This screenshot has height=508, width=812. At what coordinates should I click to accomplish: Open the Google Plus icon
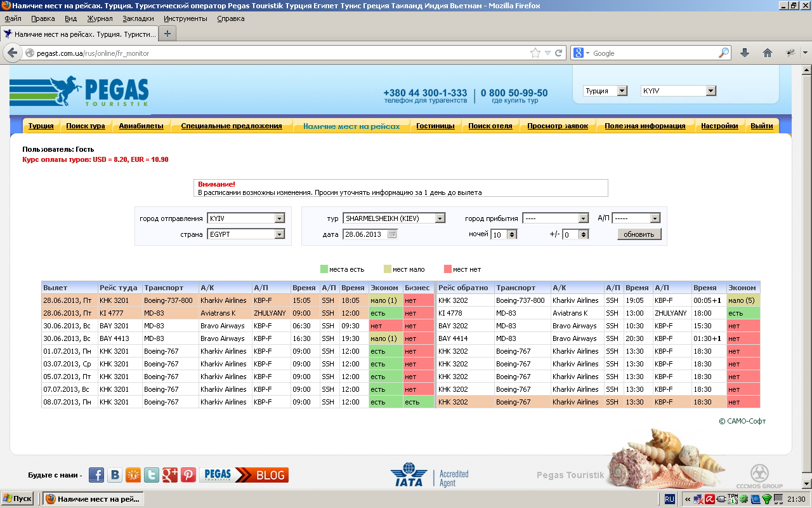170,475
